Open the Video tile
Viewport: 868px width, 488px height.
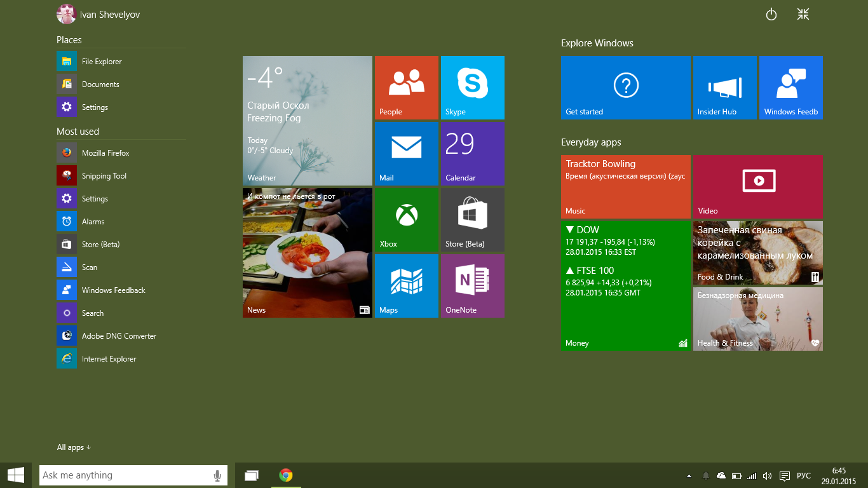[758, 187]
